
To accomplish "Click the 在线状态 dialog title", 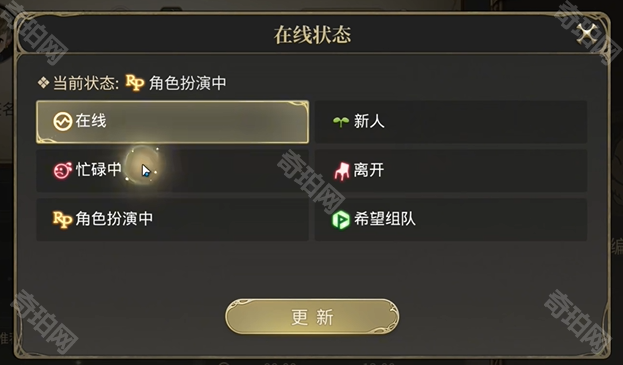I will 312,35.
